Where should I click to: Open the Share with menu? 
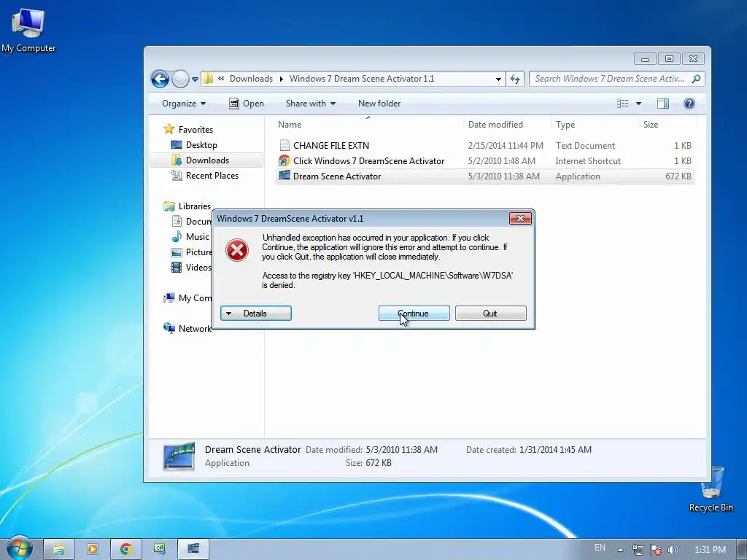[x=311, y=104]
